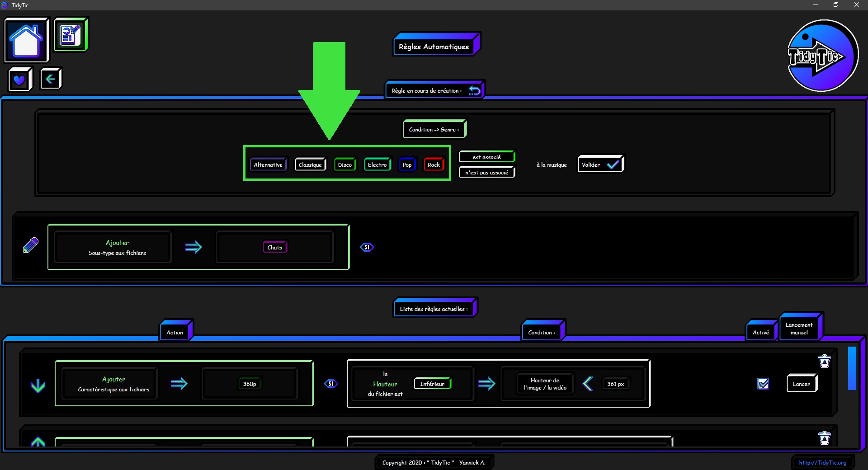Open the rules editor checklist icon
Screen dimensions: 868x470
point(71,35)
